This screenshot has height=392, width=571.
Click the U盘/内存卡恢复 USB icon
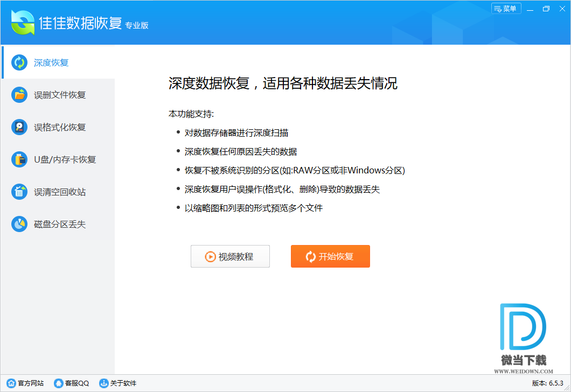coord(19,159)
